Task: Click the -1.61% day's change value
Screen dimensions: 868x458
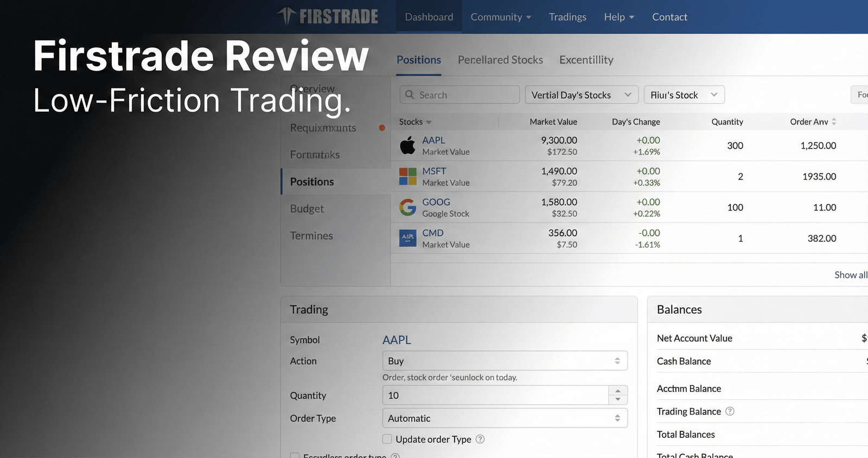Action: click(x=648, y=244)
